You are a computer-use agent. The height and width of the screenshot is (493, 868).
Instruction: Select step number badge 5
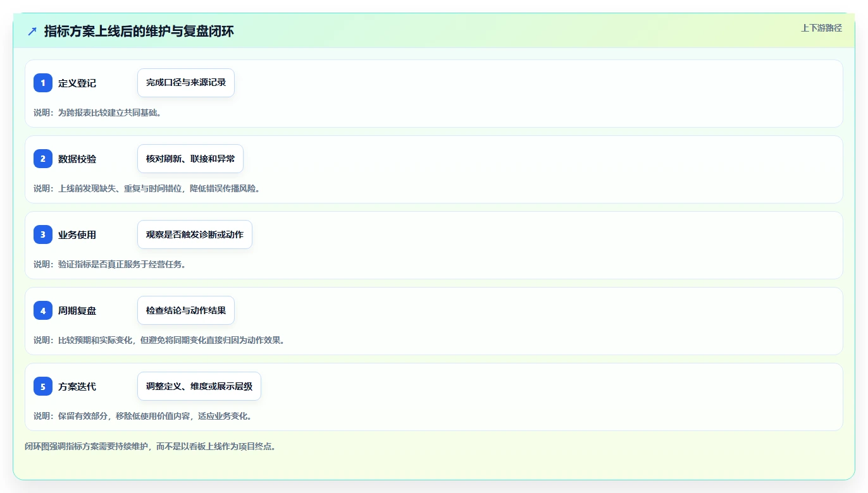[43, 386]
